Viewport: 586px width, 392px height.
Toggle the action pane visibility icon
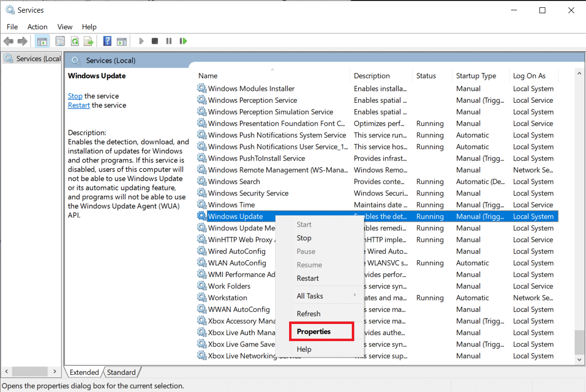(122, 41)
